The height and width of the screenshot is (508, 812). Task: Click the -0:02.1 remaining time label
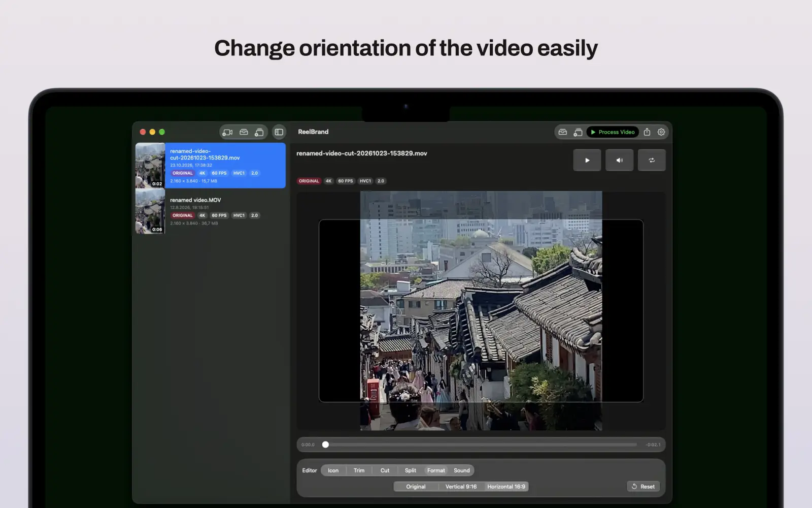(653, 444)
